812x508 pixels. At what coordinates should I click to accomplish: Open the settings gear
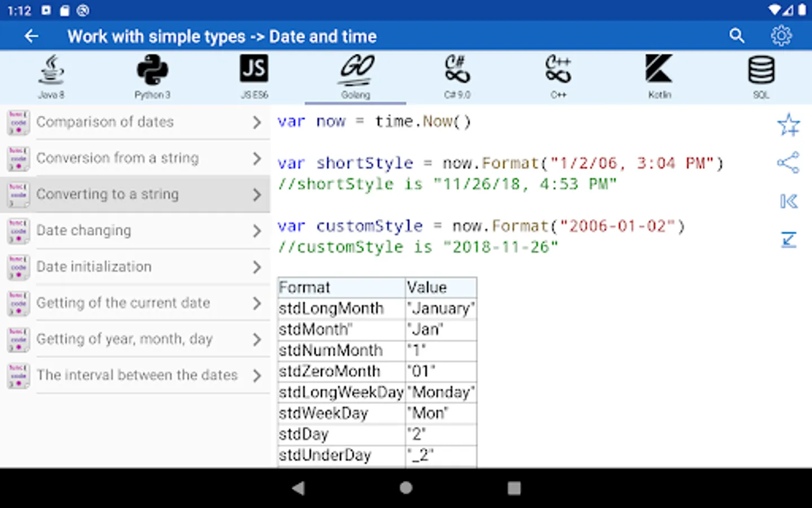point(781,36)
